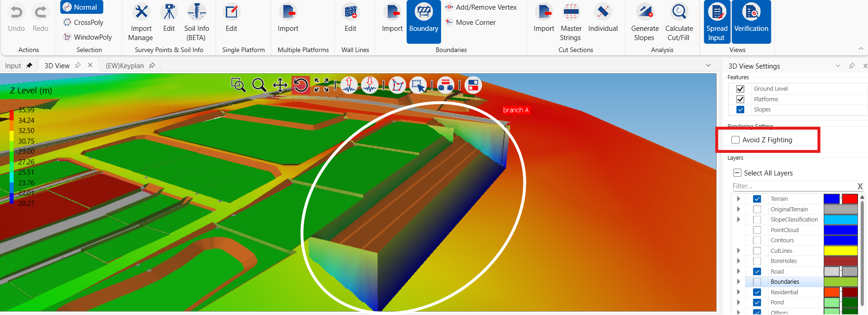Expand the Road layer node
Viewport: 868px width, 315px height.
(738, 271)
